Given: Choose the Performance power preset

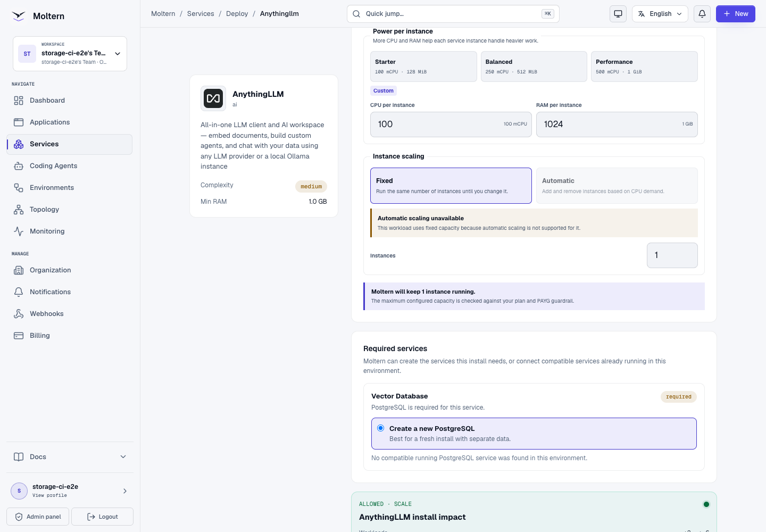Looking at the screenshot, I should tap(644, 66).
